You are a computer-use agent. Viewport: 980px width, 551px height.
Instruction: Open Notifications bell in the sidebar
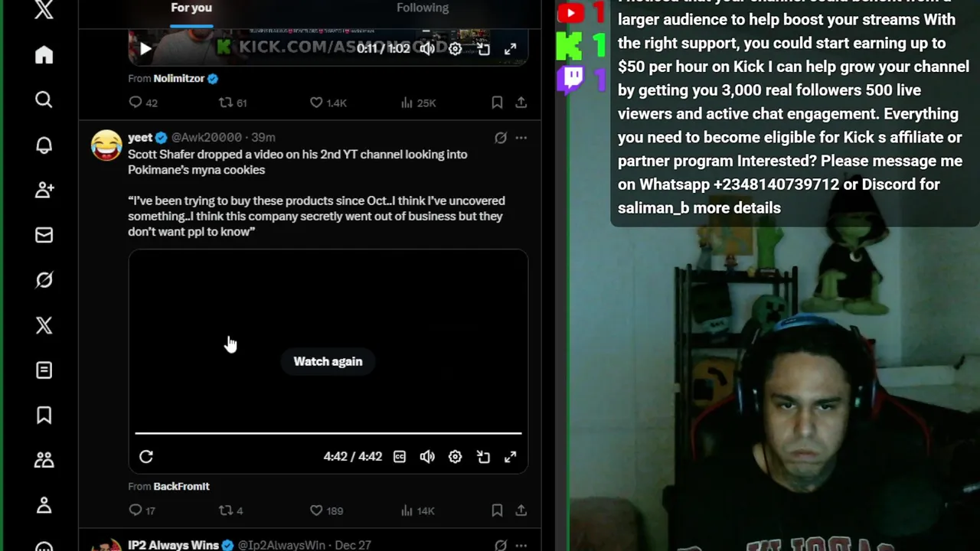(44, 145)
